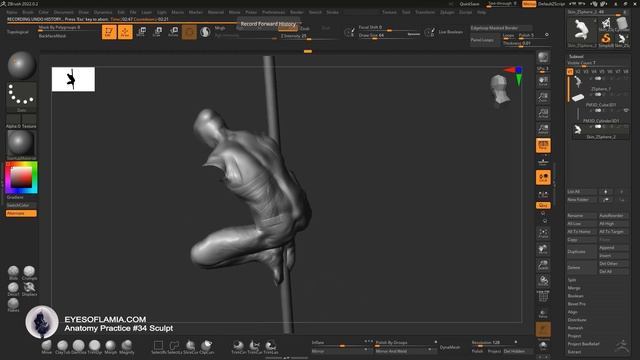This screenshot has height=360, width=640.
Task: Collapse the Subtool panel header
Action: pos(576,56)
